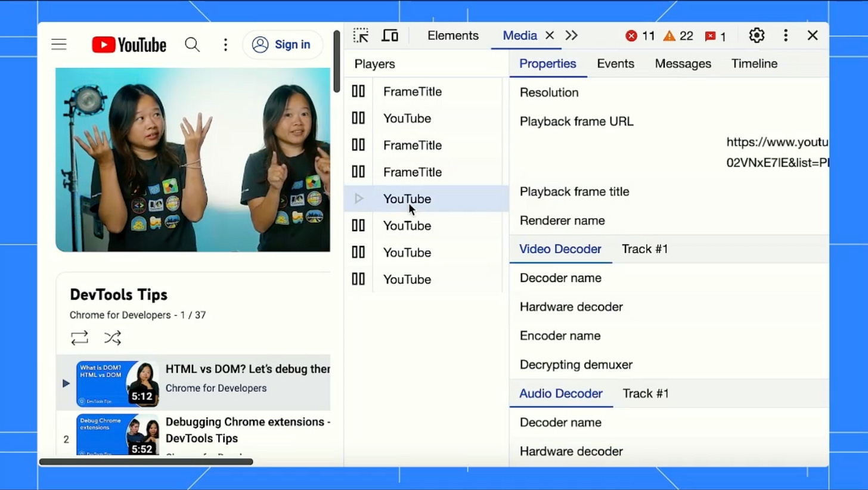Open DevTools settings gear
Screen dimensions: 868x490
point(757,35)
